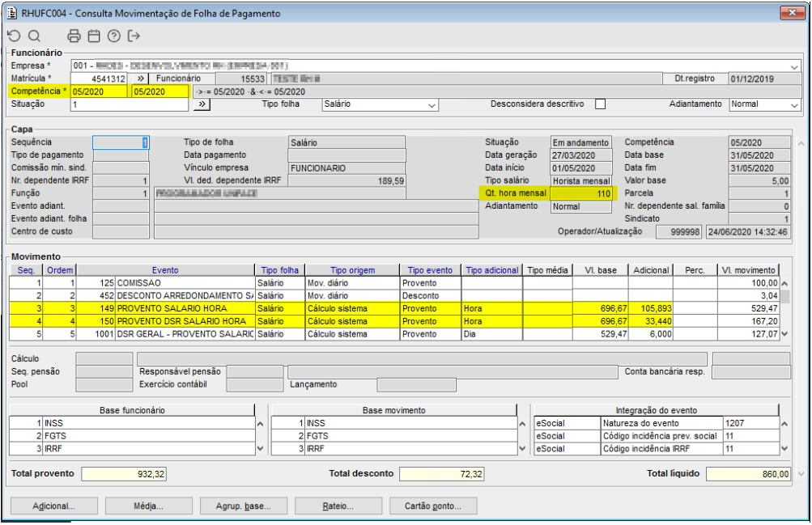Open the Tipo folha dropdown
The image size is (812, 525).
click(432, 104)
